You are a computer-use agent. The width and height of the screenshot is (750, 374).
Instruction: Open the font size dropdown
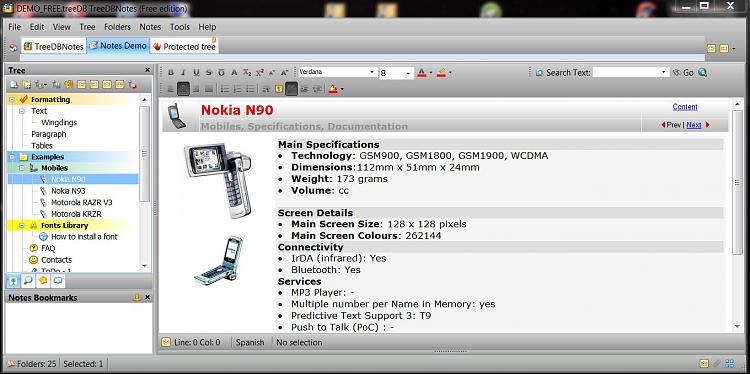tap(397, 73)
